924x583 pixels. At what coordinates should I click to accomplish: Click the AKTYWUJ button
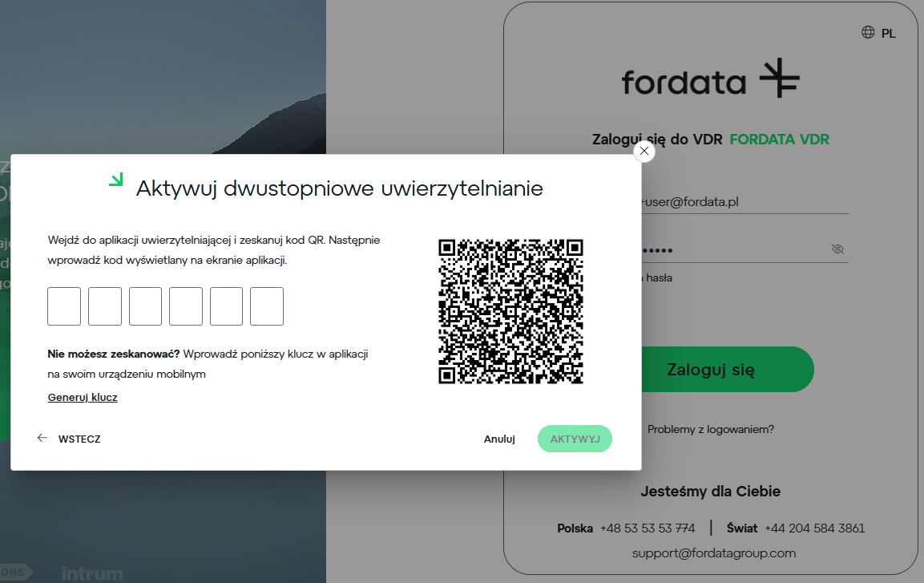pyautogui.click(x=575, y=439)
